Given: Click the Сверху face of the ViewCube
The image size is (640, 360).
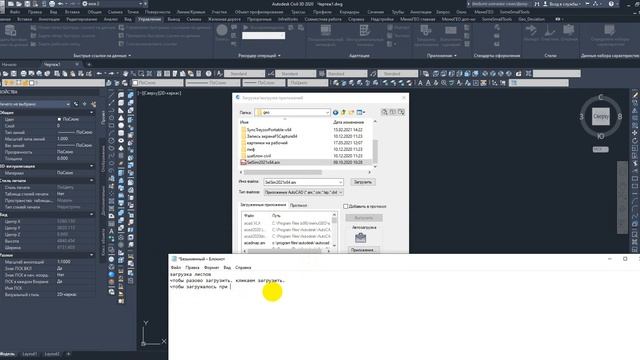Looking at the screenshot, I should pyautogui.click(x=600, y=116).
